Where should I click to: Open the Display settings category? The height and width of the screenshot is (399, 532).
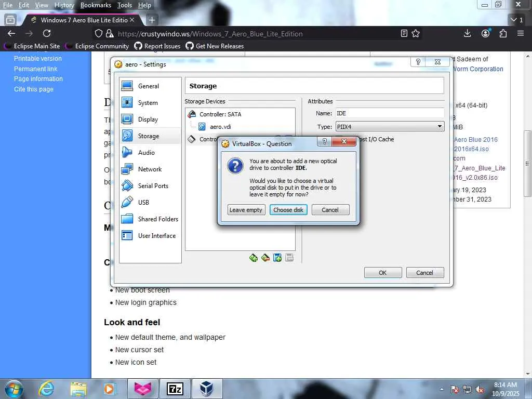tap(150, 119)
